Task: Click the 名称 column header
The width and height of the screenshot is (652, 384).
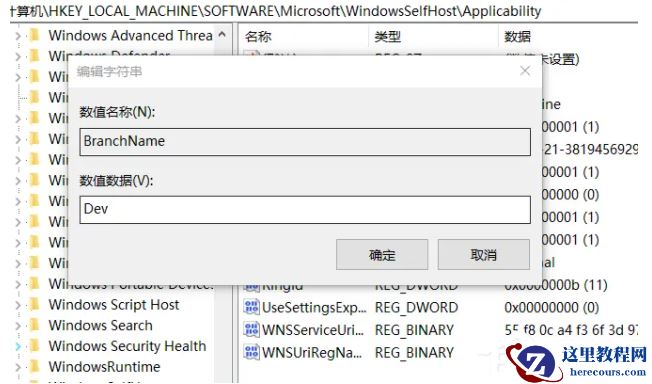Action: (258, 37)
